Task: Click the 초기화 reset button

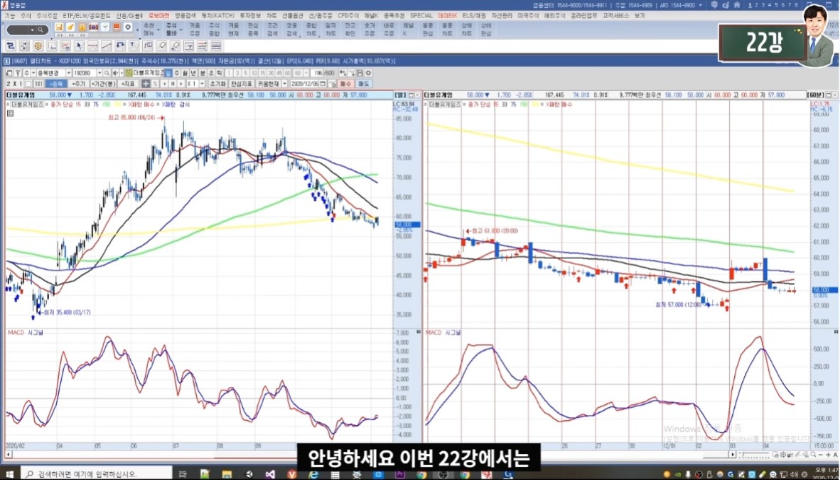Action: (x=216, y=85)
